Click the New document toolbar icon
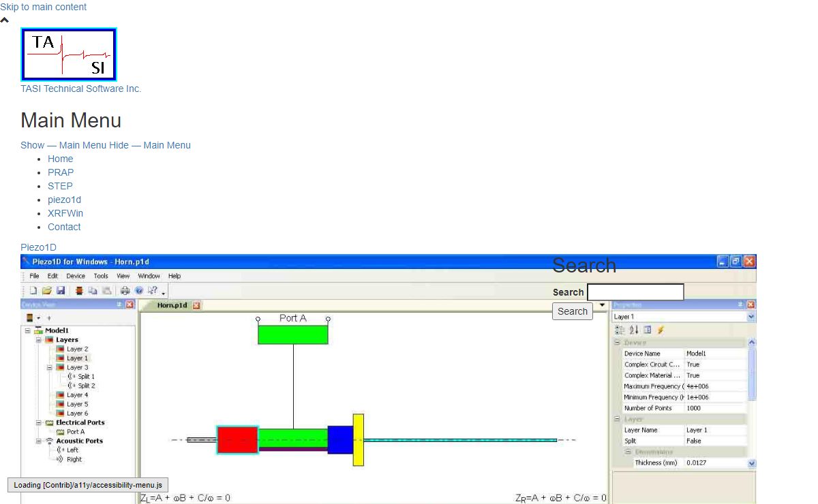This screenshot has height=504, width=818. tap(33, 290)
